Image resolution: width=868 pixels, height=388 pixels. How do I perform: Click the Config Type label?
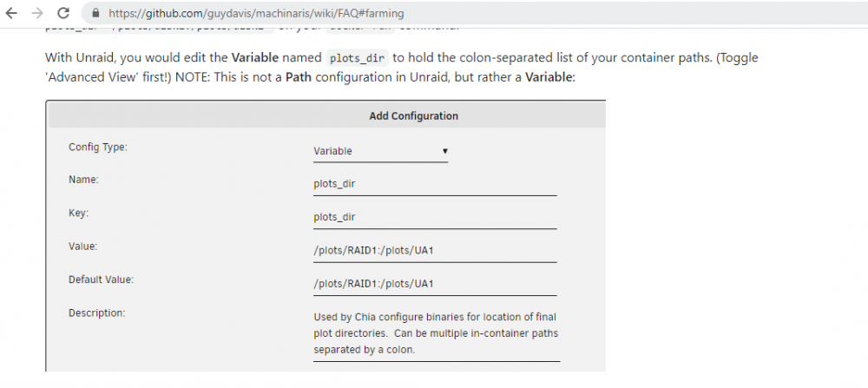(x=98, y=147)
